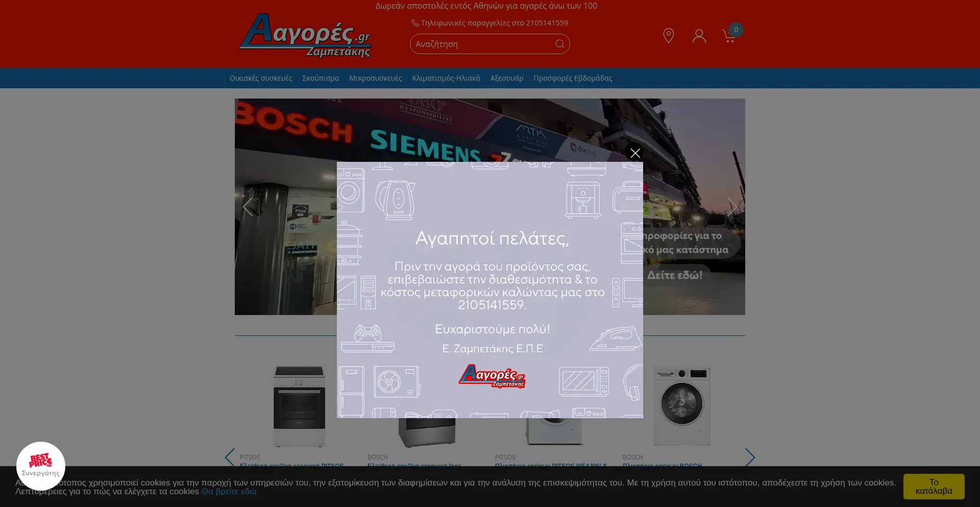Click the Αναζήτηση search input field
Image resolution: width=980 pixels, height=507 pixels.
click(482, 44)
